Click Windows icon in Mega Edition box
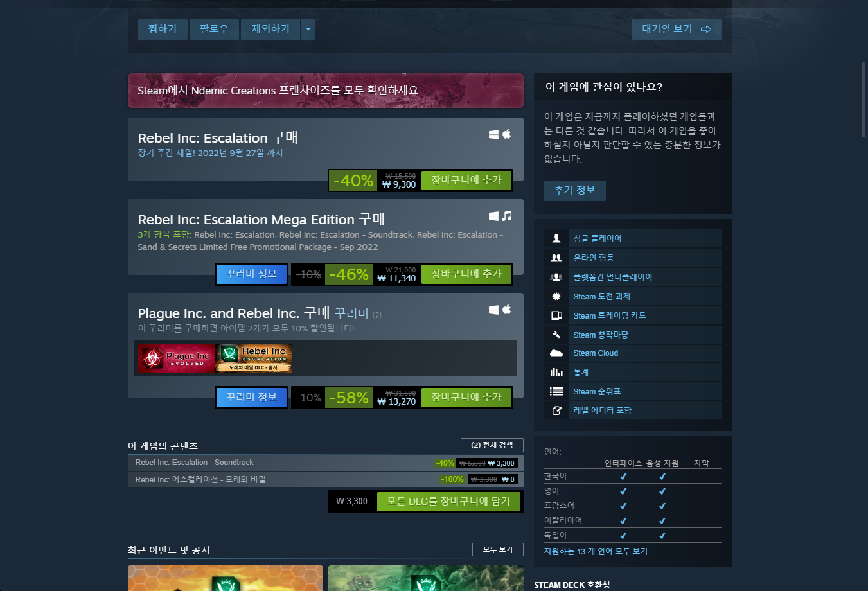Screen dimensions: 868x591 coord(493,216)
